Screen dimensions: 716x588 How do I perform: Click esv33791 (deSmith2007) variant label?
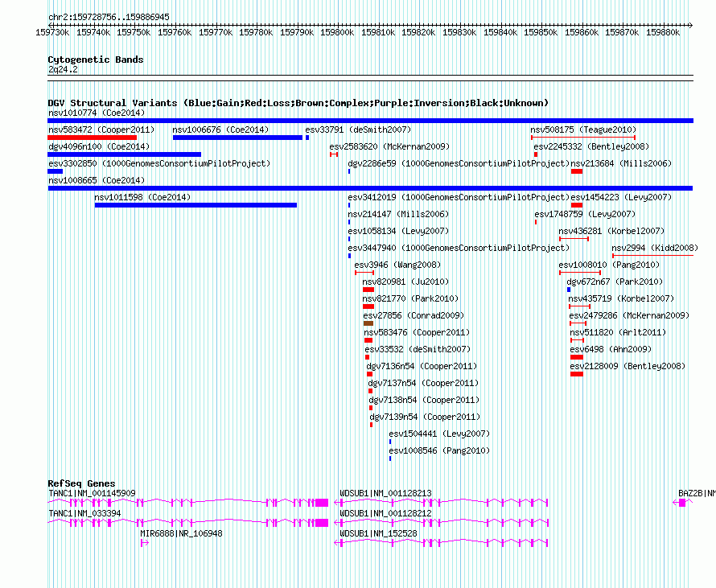tap(358, 130)
